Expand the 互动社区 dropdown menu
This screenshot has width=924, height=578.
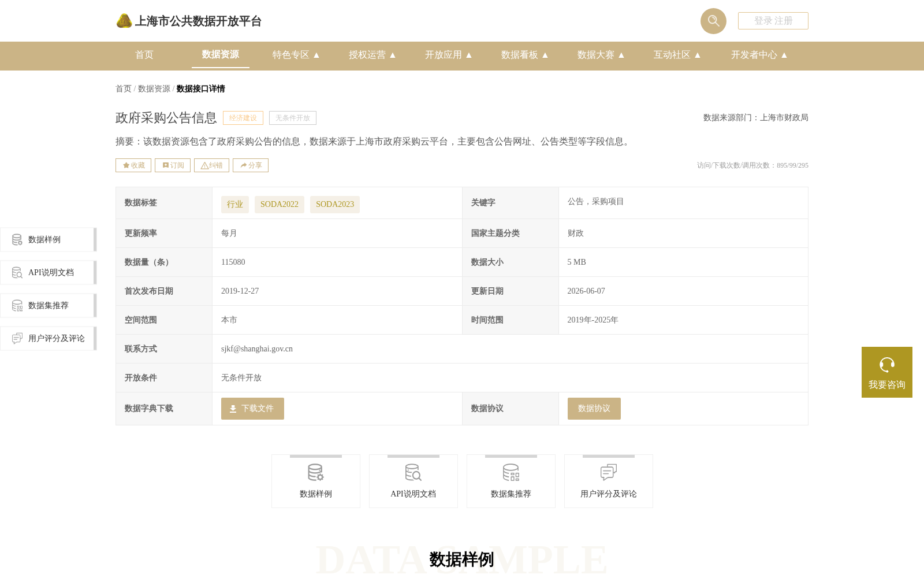677,55
